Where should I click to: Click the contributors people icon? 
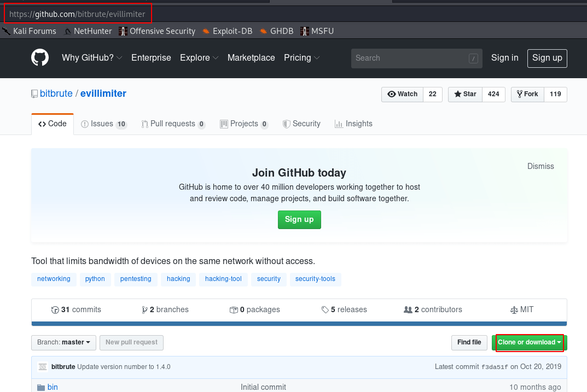tap(408, 309)
